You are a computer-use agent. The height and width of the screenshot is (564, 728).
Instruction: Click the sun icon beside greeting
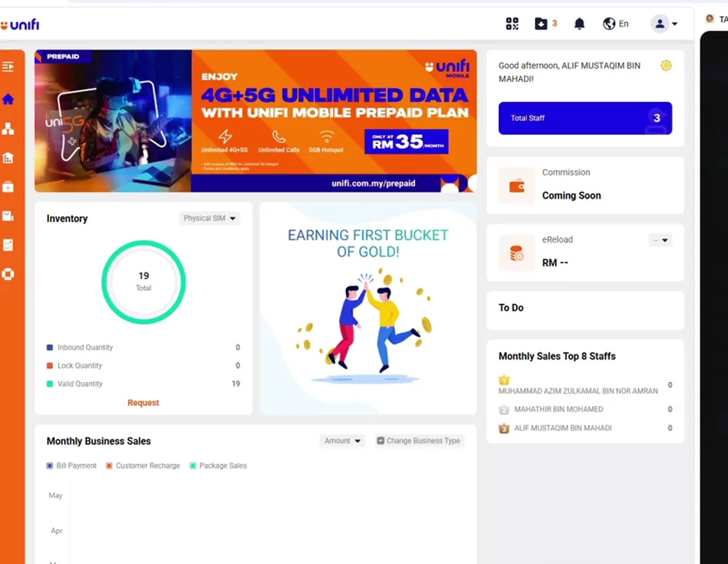click(666, 66)
